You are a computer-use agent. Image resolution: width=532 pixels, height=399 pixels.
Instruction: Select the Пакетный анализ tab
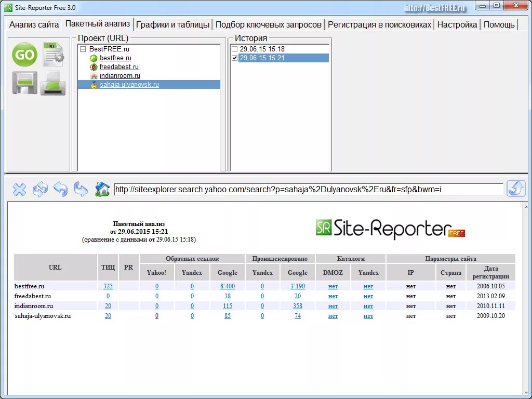98,24
